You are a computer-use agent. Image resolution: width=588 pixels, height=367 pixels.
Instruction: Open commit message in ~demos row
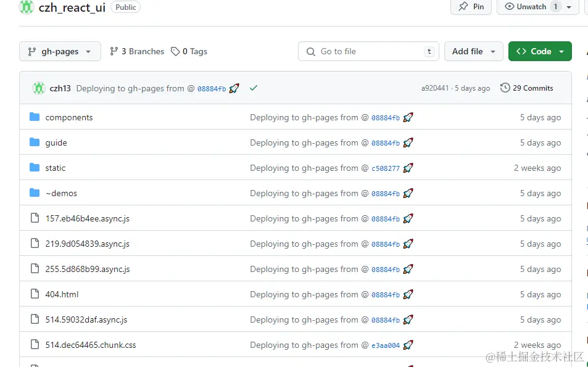coord(309,193)
